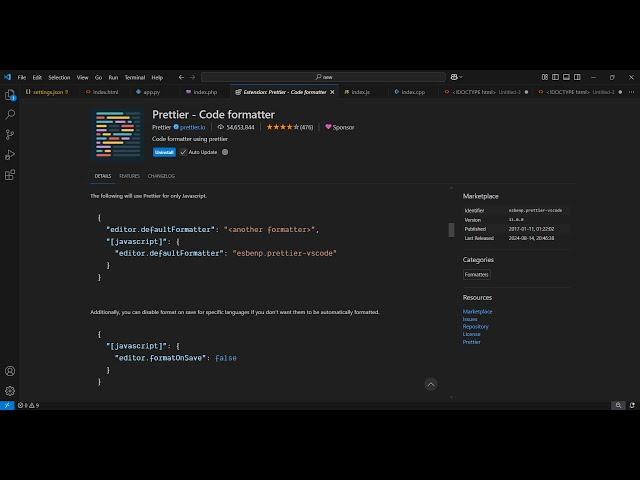Click the remote window indicator in status bar
This screenshot has width=640, height=480.
tap(7, 405)
